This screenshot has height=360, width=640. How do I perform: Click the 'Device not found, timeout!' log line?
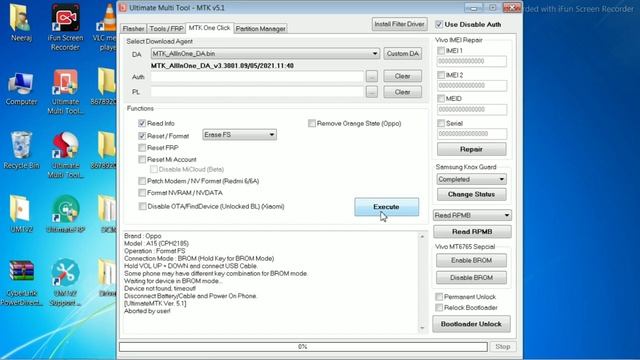[160, 288]
